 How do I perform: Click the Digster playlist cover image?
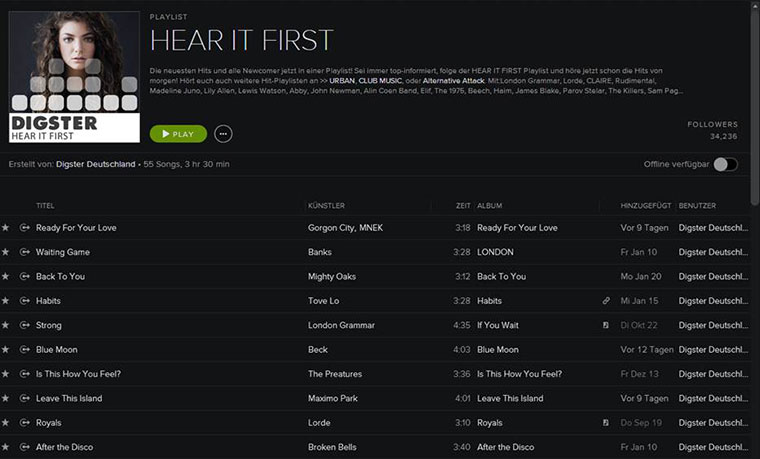click(74, 76)
